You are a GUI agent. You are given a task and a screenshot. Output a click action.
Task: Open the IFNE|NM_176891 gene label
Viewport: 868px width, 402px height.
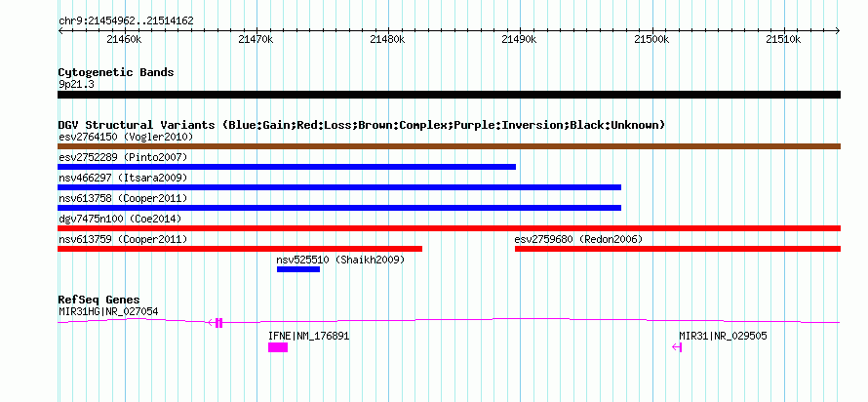(x=309, y=336)
